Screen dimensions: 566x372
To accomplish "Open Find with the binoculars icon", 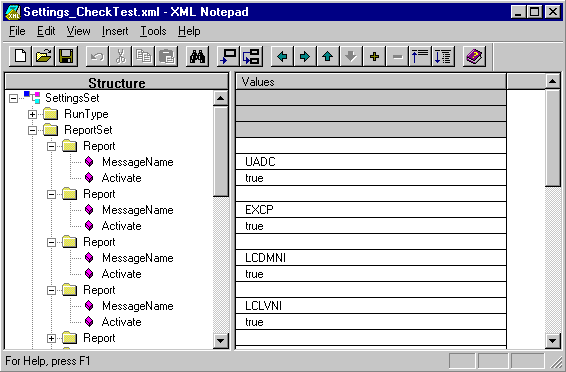I will click(197, 56).
